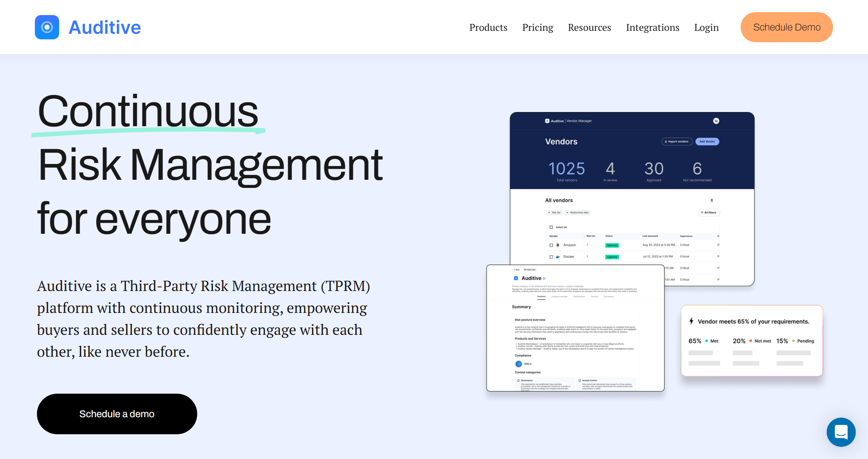Check the Select all checkbox
Viewport: 868px width, 459px height.
coord(551,227)
